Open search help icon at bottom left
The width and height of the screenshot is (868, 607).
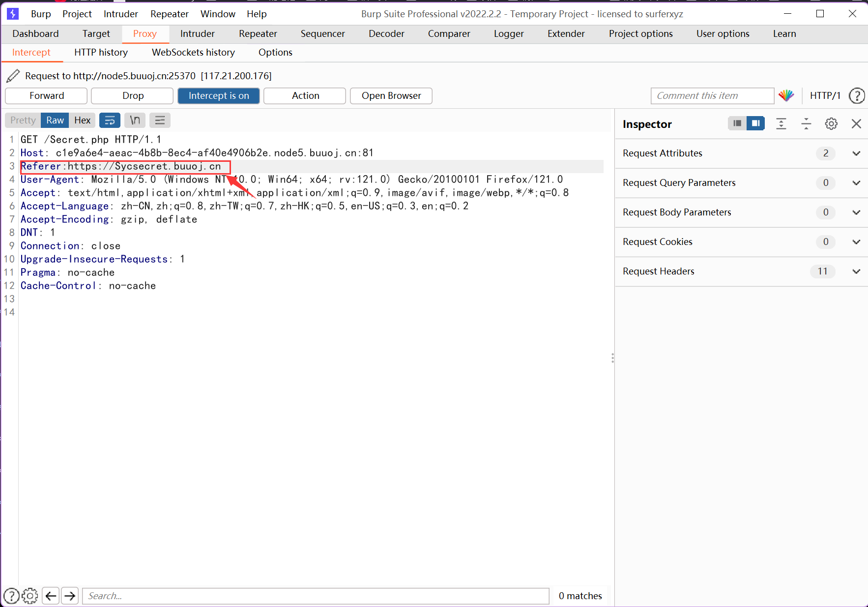pos(11,596)
